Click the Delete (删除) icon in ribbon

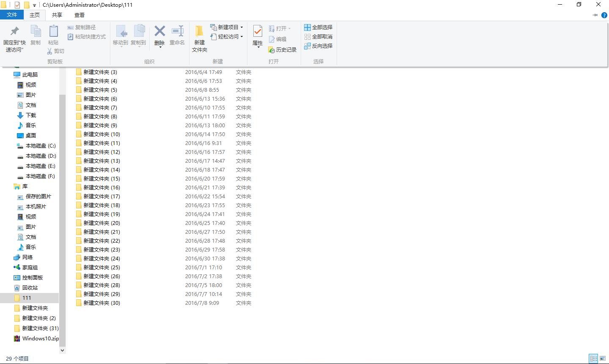pyautogui.click(x=159, y=32)
